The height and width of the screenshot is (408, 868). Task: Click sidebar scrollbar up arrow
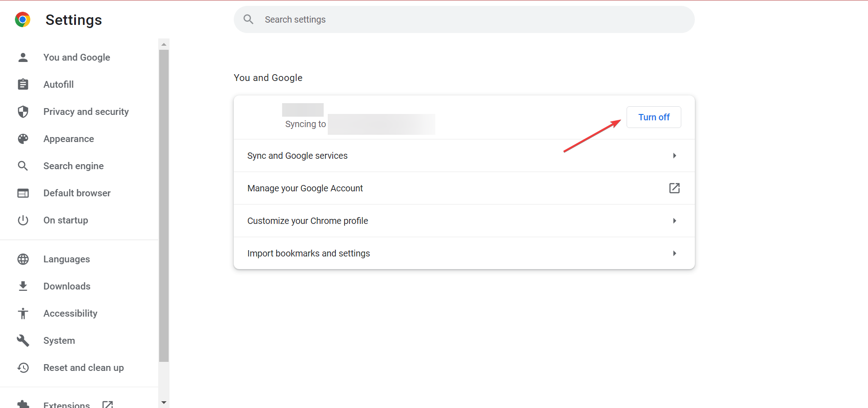coord(164,44)
